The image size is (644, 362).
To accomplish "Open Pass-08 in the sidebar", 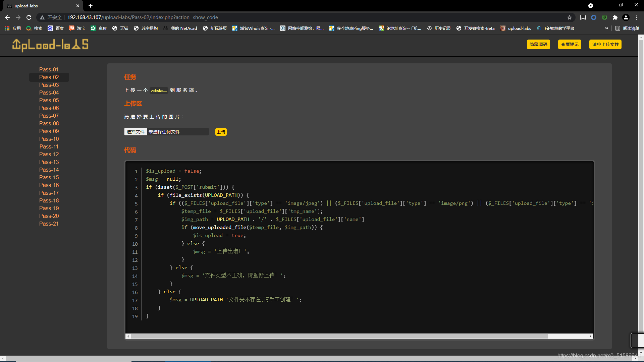I will (x=49, y=123).
